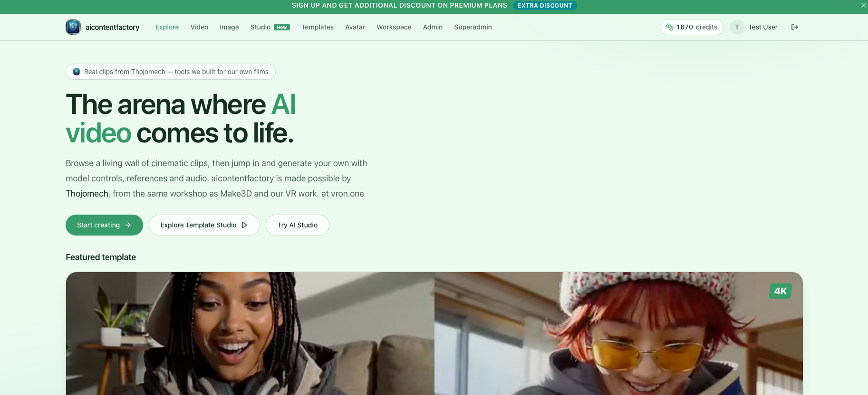Screen dimensions: 868x395
Task: Click the "Featured template" heading
Action: [101, 257]
